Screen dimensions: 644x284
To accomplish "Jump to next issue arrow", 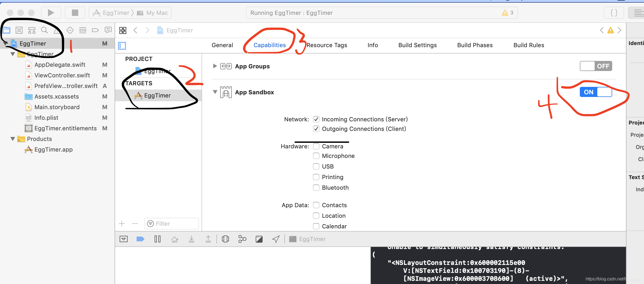I will click(619, 30).
